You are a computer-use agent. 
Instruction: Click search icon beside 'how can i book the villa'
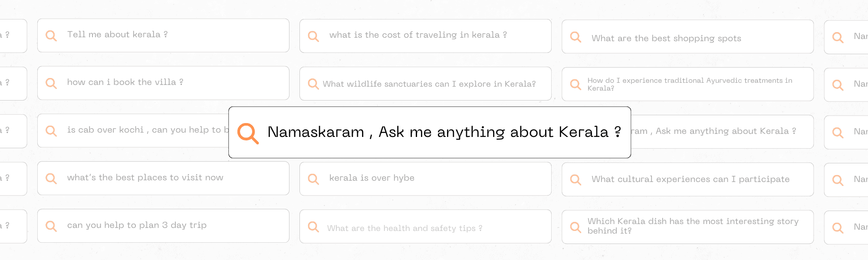51,83
